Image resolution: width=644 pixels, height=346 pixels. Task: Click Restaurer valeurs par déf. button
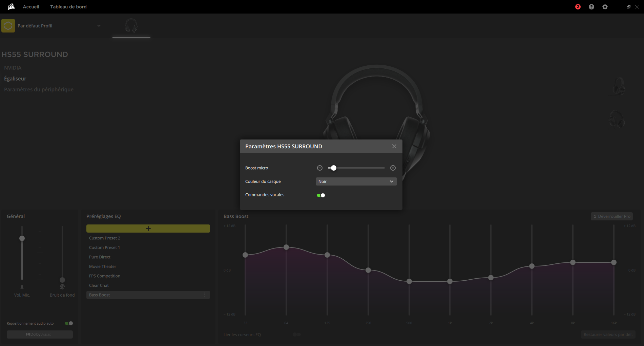[x=608, y=334]
